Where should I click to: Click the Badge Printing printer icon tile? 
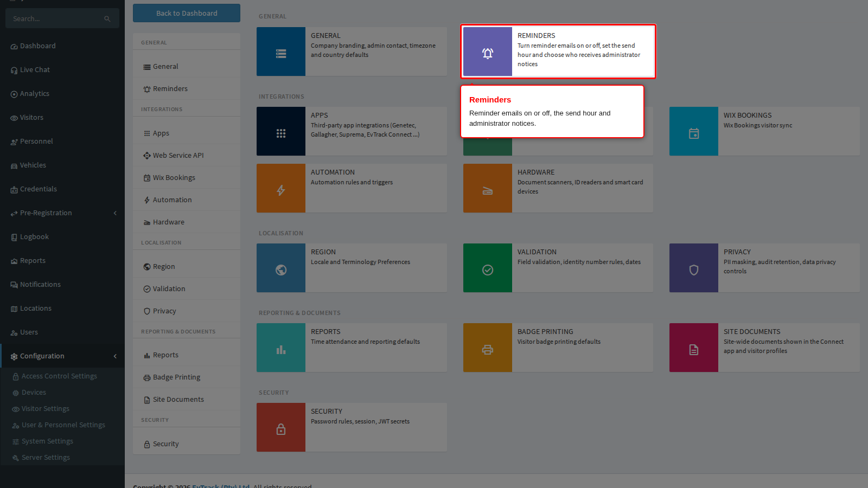(x=488, y=348)
